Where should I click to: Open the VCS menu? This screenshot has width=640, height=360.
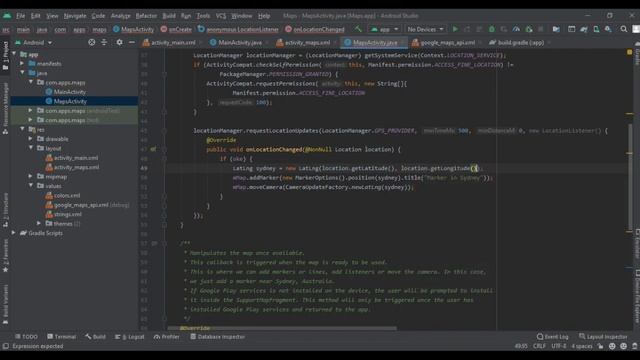click(221, 16)
